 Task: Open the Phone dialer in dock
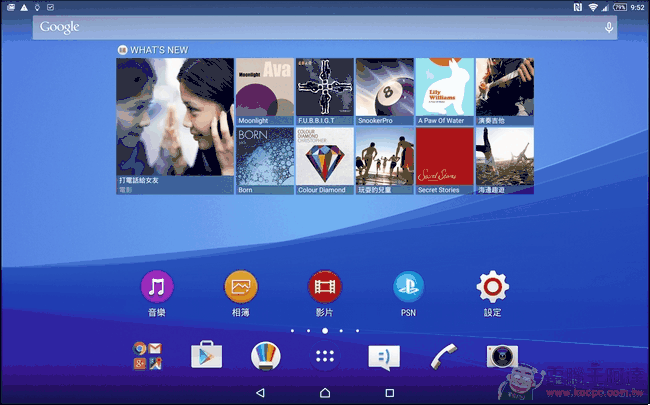[444, 356]
